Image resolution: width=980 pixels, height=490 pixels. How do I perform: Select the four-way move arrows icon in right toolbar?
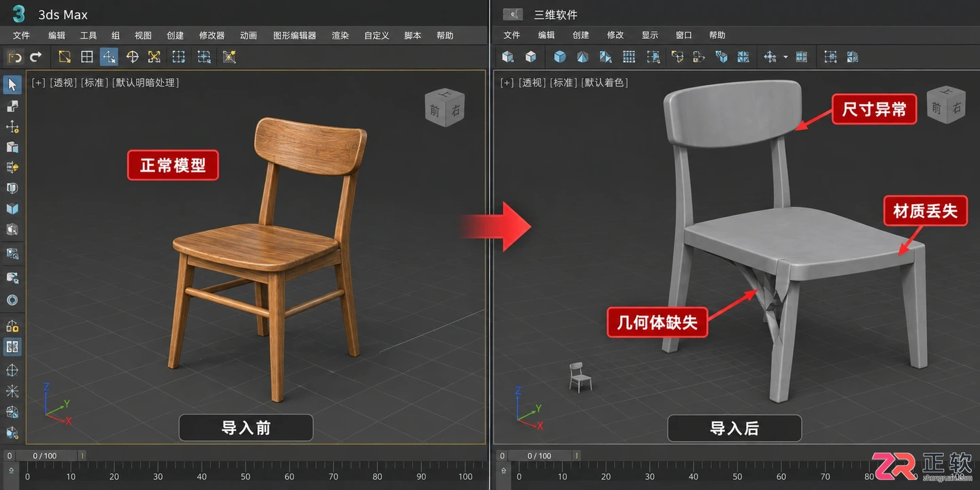point(770,56)
